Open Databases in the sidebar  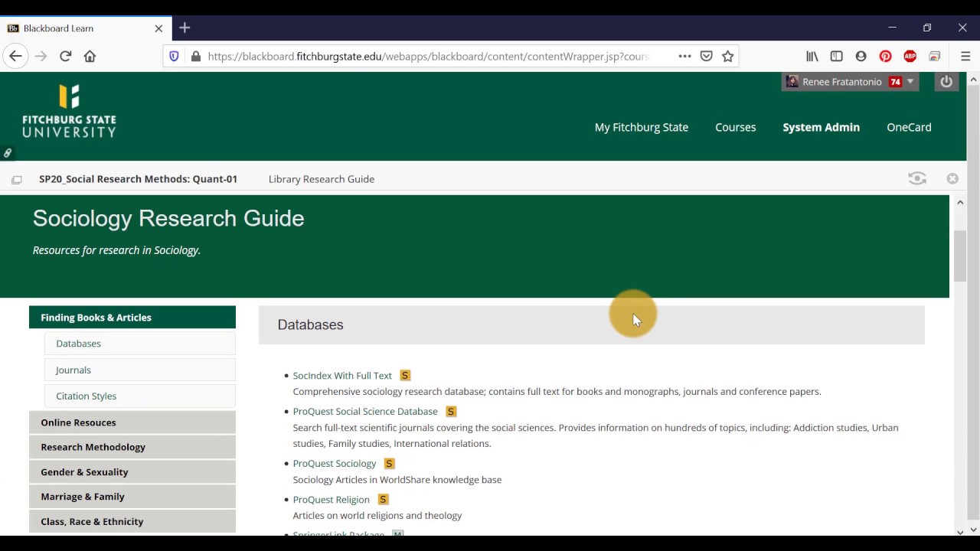click(139, 344)
